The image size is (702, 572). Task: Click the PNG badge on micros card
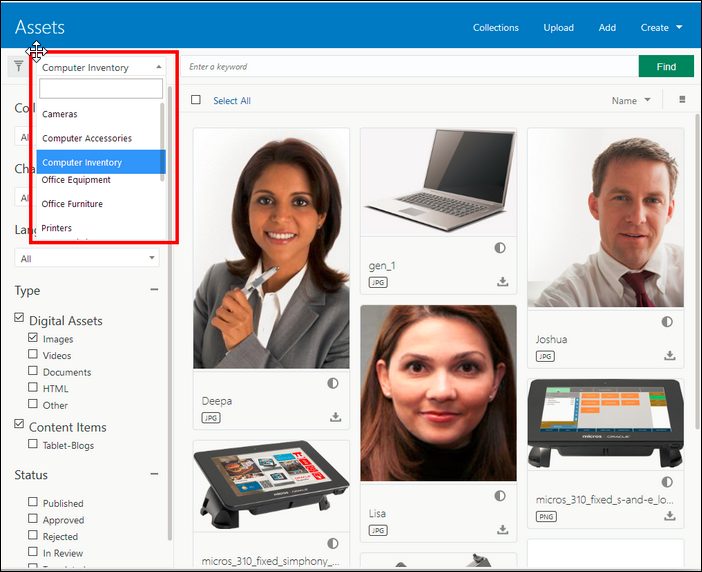(x=546, y=517)
